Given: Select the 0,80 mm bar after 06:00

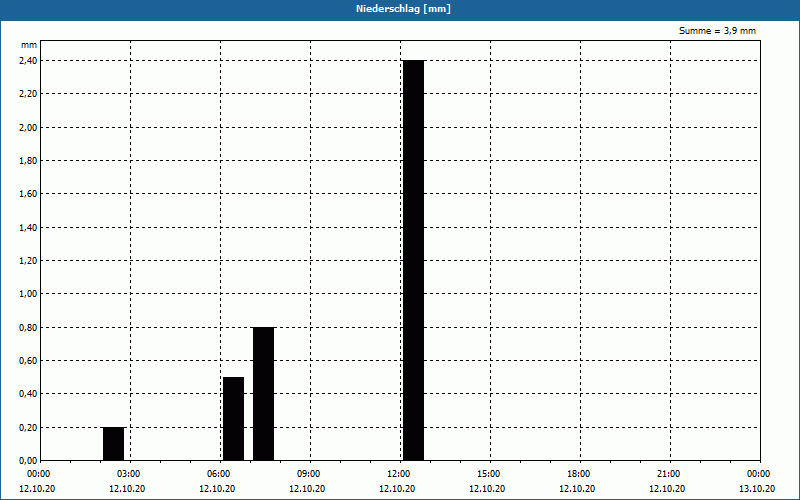Looking at the screenshot, I should tap(263, 394).
